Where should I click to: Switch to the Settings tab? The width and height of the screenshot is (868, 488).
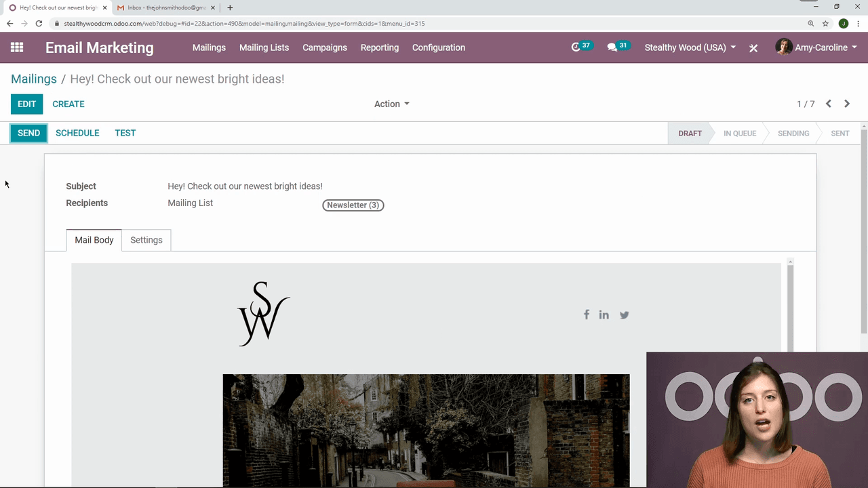[146, 240]
